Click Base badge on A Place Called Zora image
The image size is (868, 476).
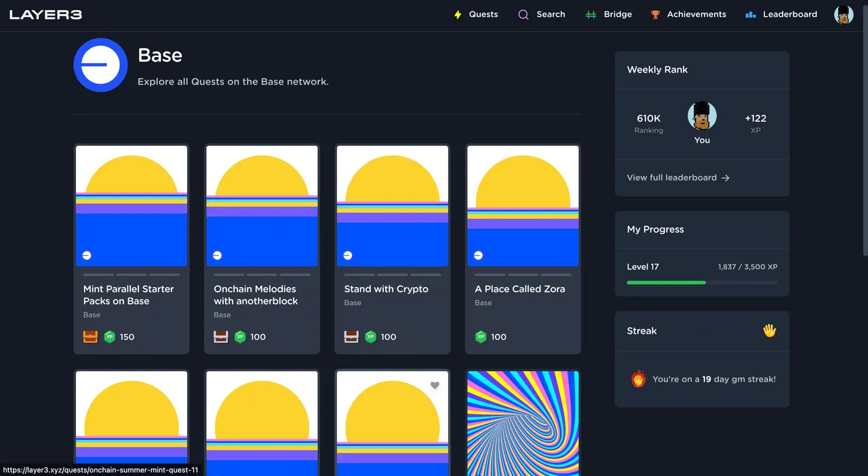478,256
